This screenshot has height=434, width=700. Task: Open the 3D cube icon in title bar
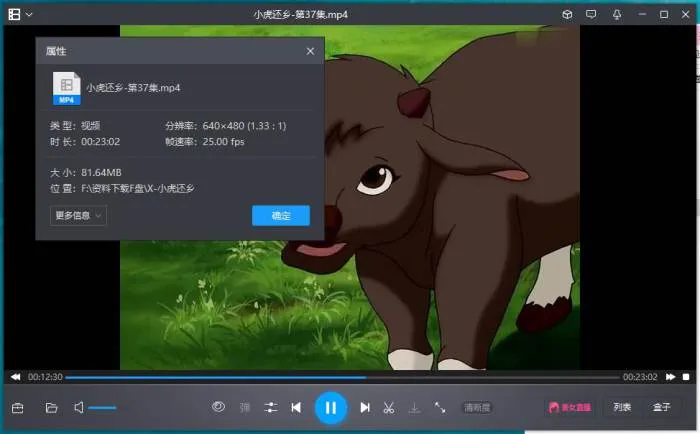[x=567, y=14]
